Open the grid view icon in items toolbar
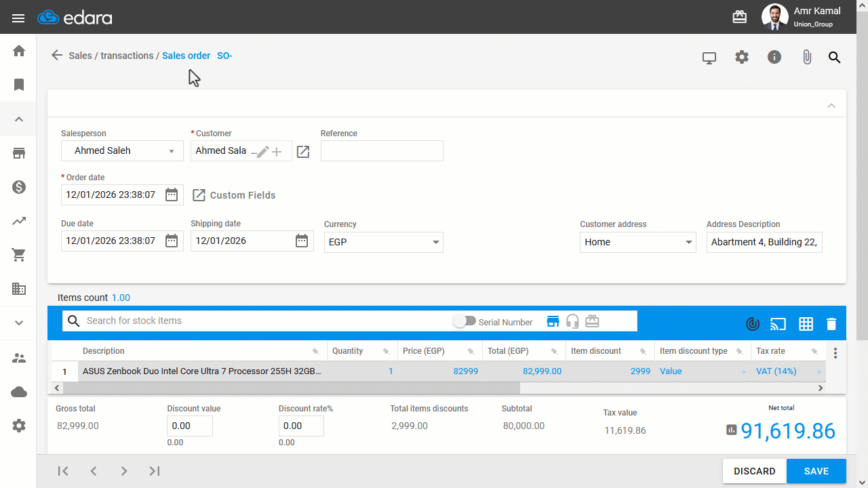868x488 pixels. [806, 324]
